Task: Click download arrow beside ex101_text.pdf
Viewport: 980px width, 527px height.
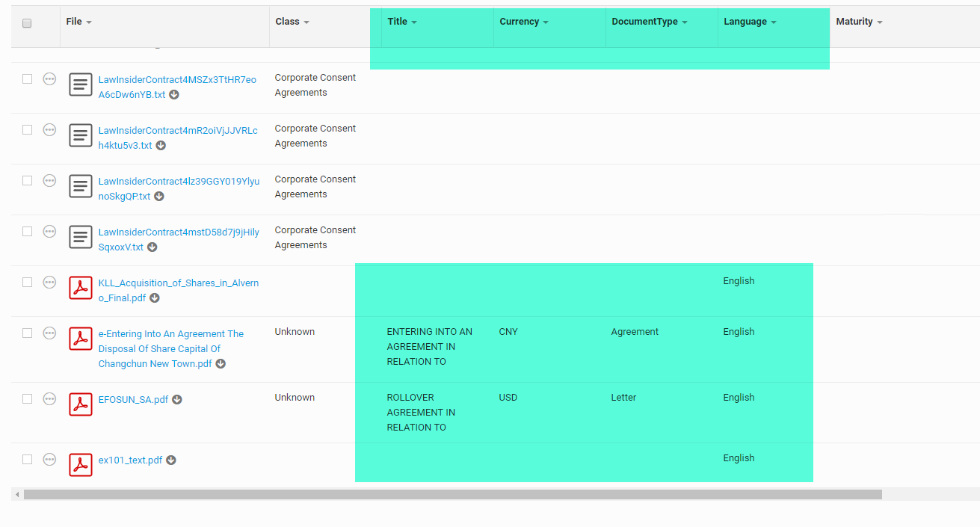Action: [x=171, y=460]
